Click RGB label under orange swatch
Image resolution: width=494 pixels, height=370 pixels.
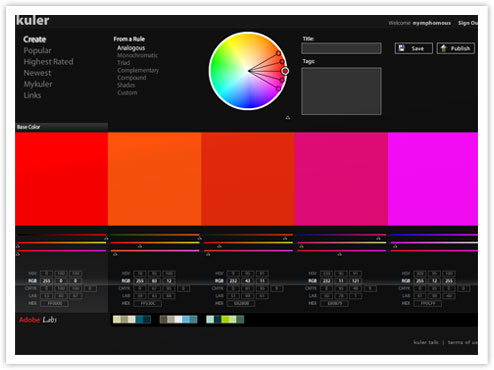126,281
